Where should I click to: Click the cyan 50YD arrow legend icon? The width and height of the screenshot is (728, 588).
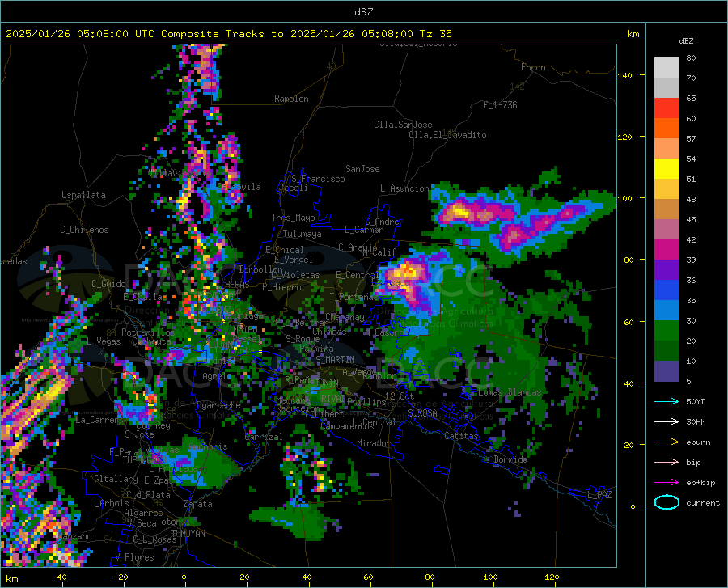pos(667,401)
